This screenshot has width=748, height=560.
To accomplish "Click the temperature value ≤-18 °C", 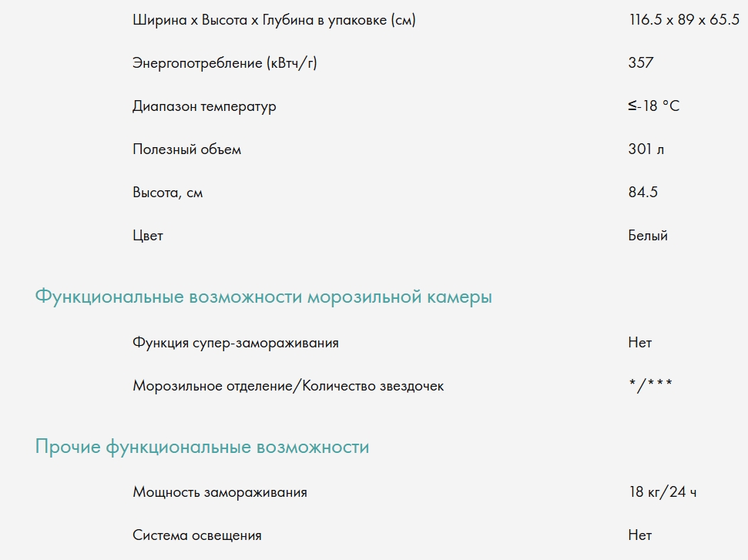I will tap(654, 106).
